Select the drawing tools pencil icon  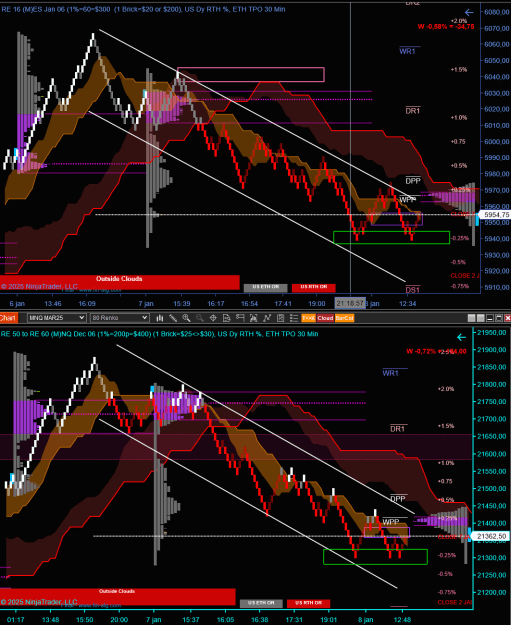click(x=173, y=318)
